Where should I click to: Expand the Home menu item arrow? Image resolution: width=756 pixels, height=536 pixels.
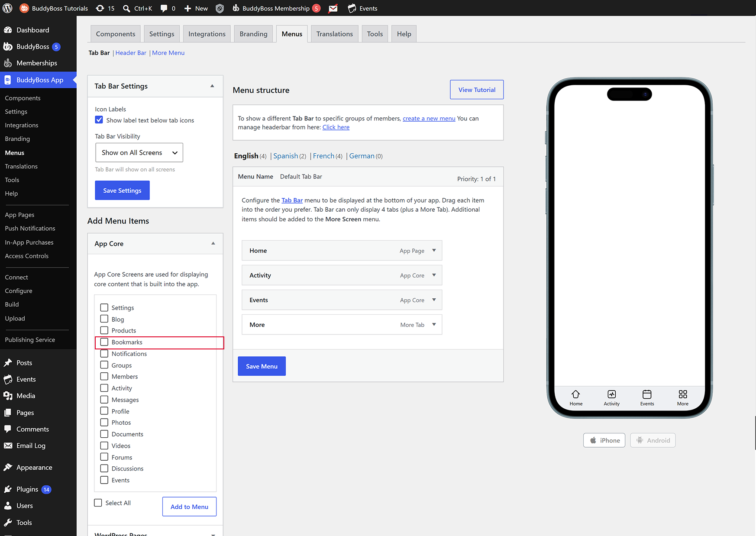click(x=434, y=250)
